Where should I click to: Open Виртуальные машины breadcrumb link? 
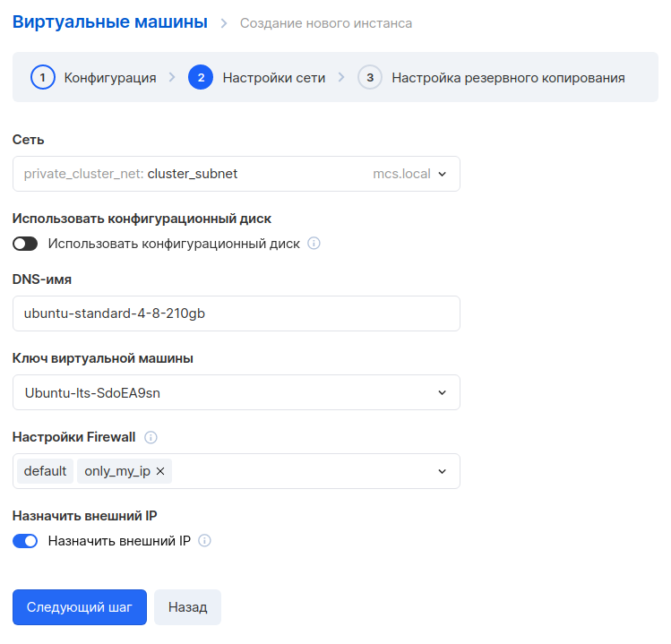[110, 21]
